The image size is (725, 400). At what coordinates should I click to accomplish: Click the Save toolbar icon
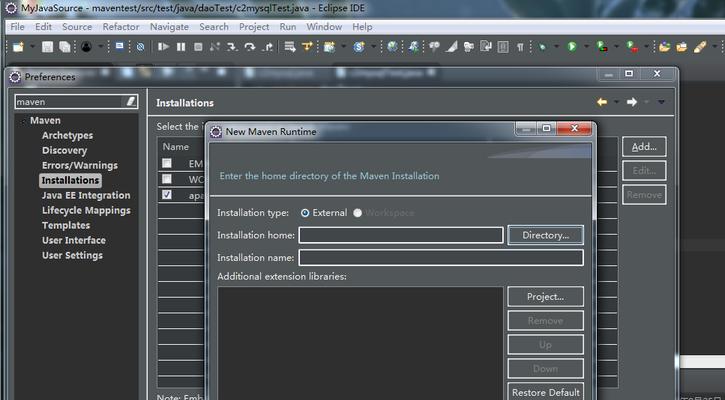coord(47,47)
